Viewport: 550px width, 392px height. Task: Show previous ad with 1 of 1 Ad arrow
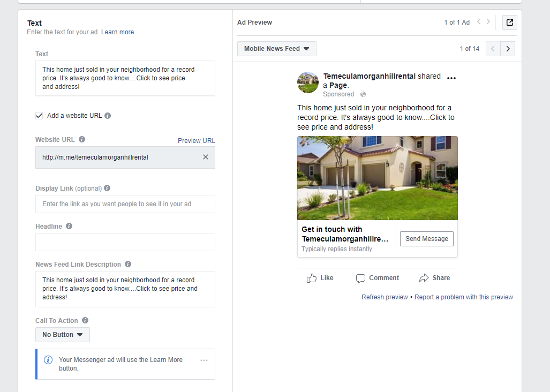point(479,22)
